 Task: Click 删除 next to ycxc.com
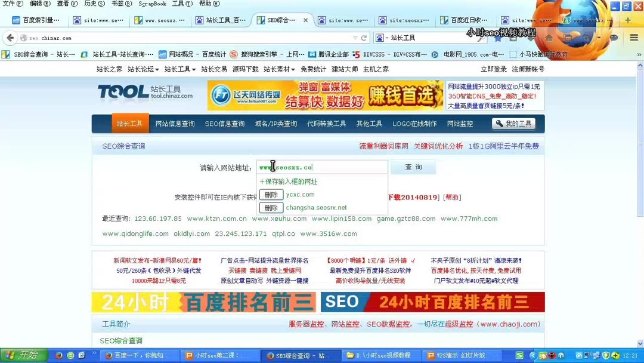click(x=270, y=194)
